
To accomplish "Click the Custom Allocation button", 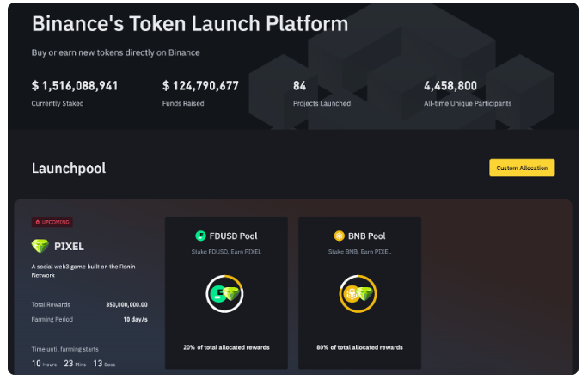I will [x=522, y=168].
